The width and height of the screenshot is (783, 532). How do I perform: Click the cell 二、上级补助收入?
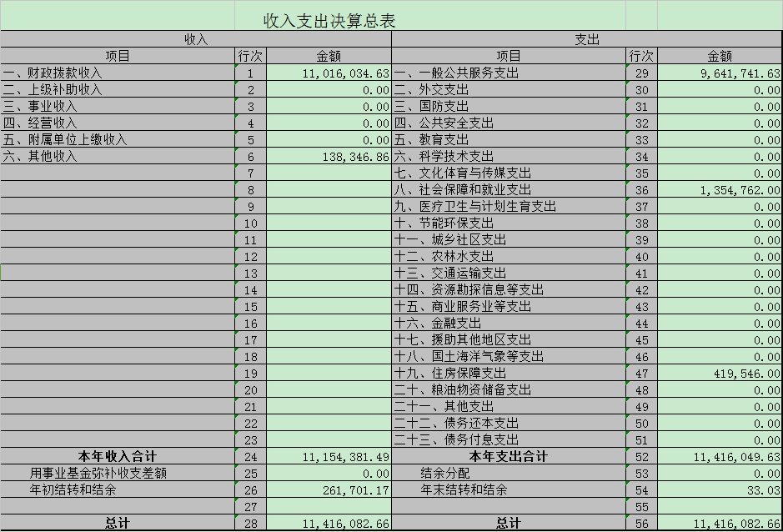coord(118,89)
